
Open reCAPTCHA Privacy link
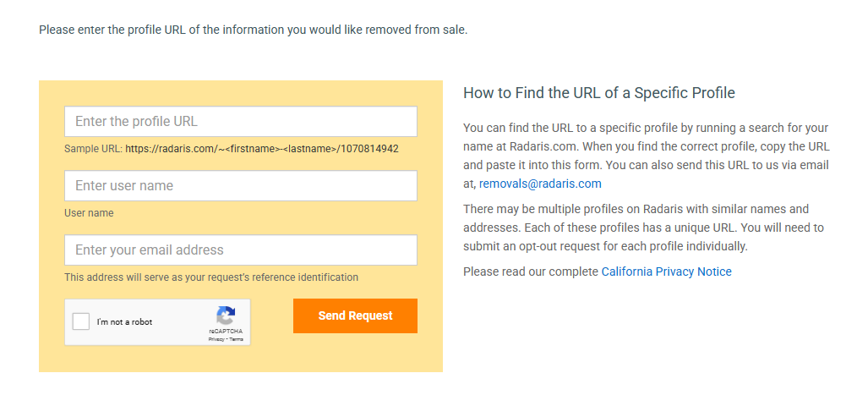click(216, 339)
